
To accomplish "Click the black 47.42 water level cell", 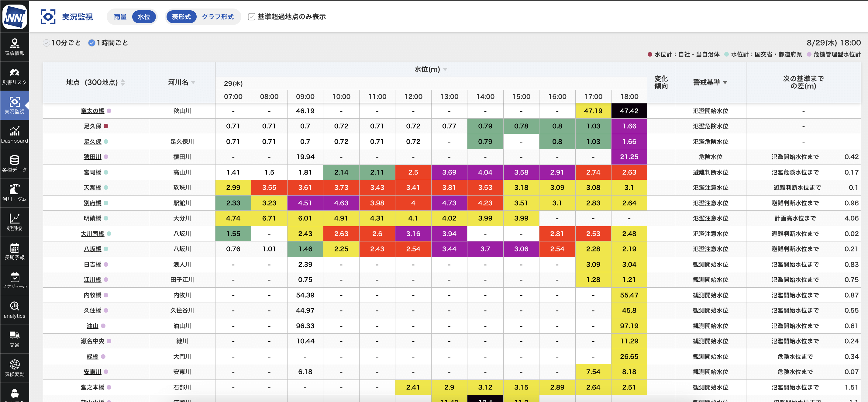I will coord(629,111).
